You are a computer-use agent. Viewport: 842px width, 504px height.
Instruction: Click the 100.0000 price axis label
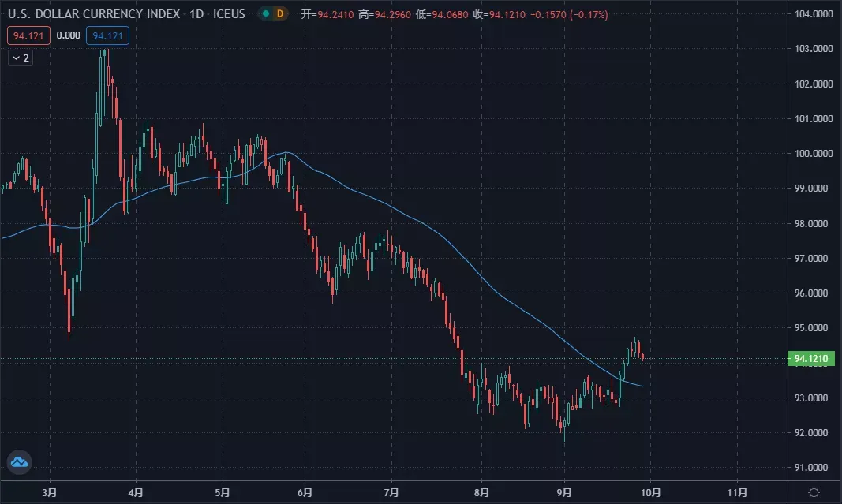point(814,154)
